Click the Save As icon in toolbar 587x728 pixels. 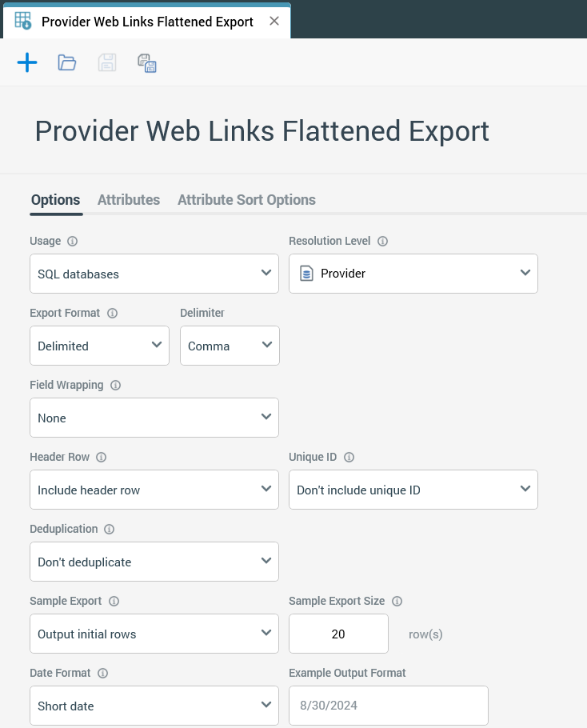coord(146,63)
